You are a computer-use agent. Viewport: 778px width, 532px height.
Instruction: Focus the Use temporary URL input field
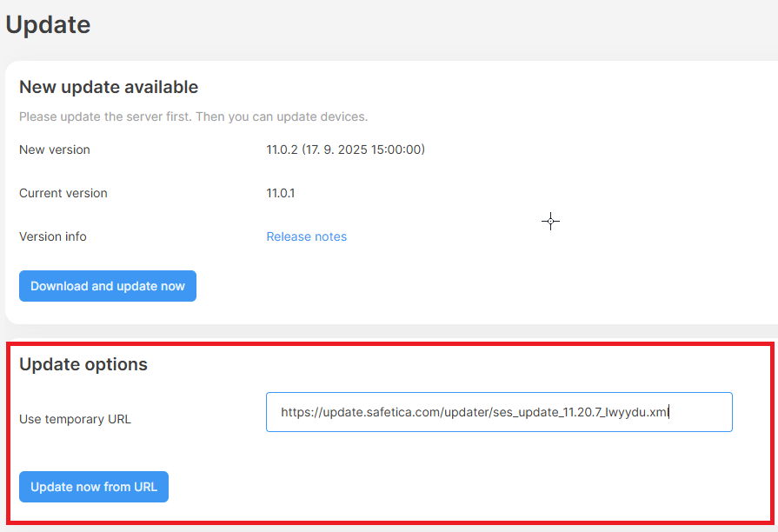coord(499,412)
